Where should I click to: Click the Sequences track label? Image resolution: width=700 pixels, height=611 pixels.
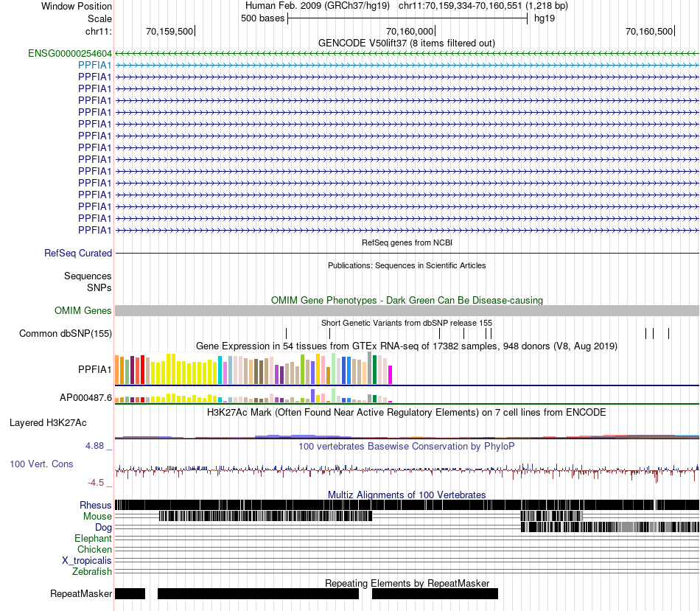tap(88, 276)
